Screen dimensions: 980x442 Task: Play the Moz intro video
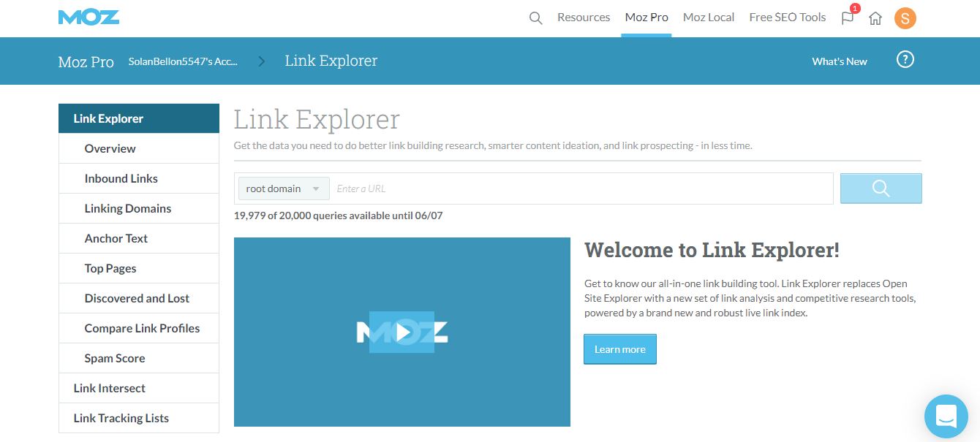[402, 332]
